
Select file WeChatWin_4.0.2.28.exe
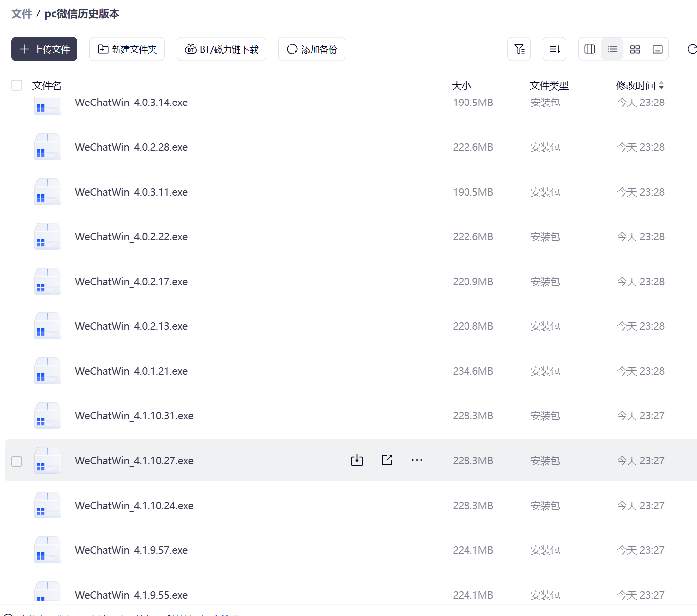click(131, 147)
